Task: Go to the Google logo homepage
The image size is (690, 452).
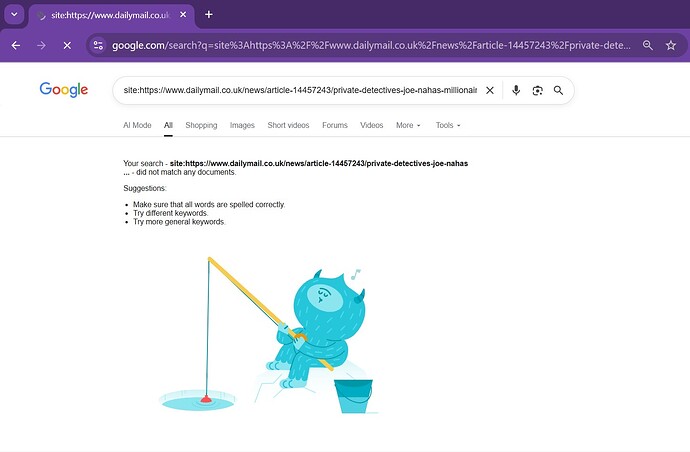Action: point(64,90)
